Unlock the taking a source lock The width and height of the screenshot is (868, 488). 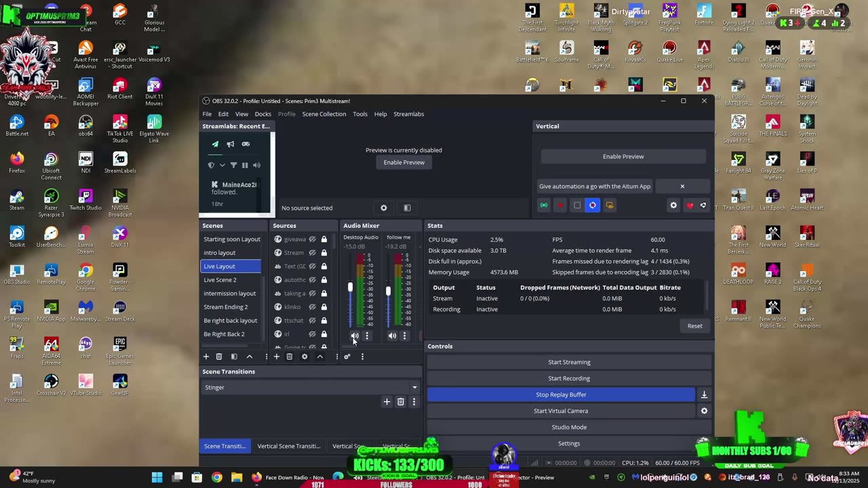coord(324,293)
